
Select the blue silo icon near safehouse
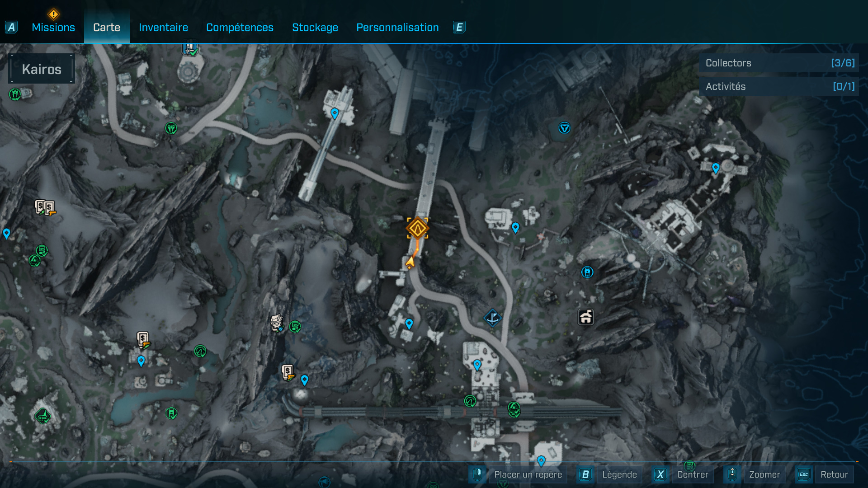click(587, 272)
